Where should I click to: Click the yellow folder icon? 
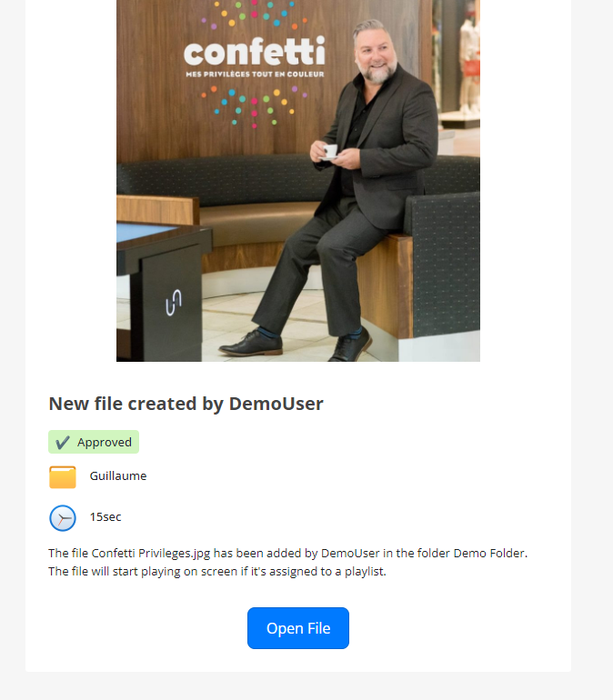click(x=63, y=476)
